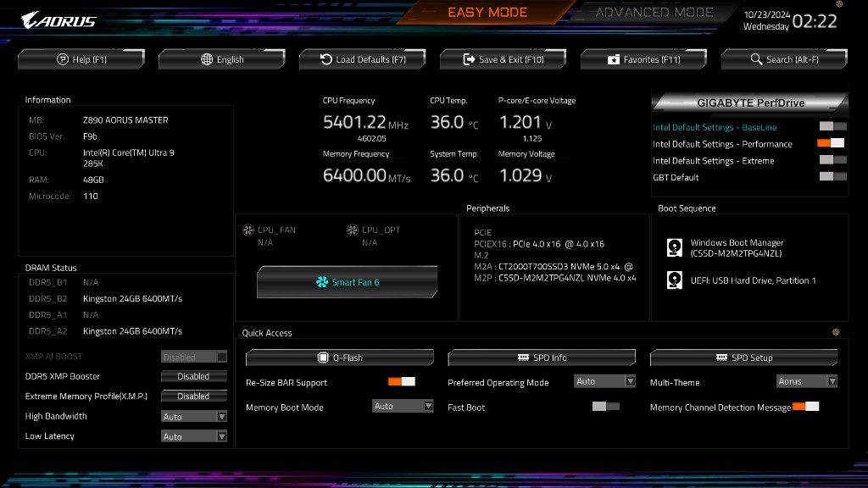Open High Bandwidth dropdown
This screenshot has width=868, height=488.
tap(194, 417)
